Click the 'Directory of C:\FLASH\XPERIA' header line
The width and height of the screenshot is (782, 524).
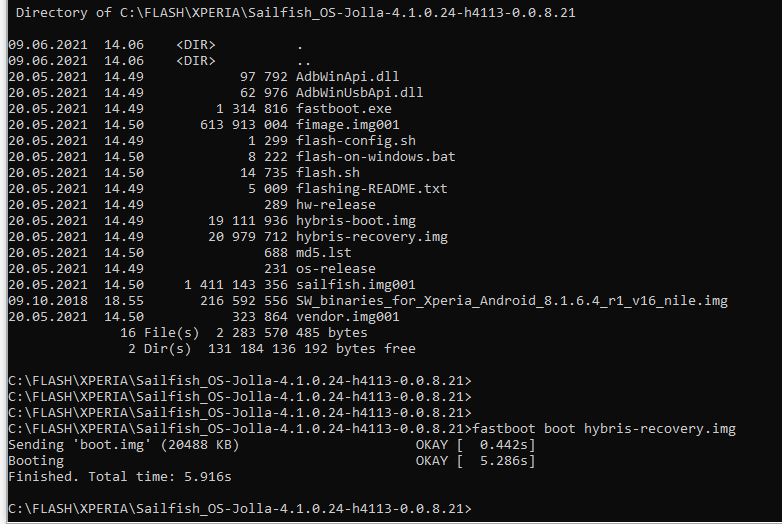point(296,13)
